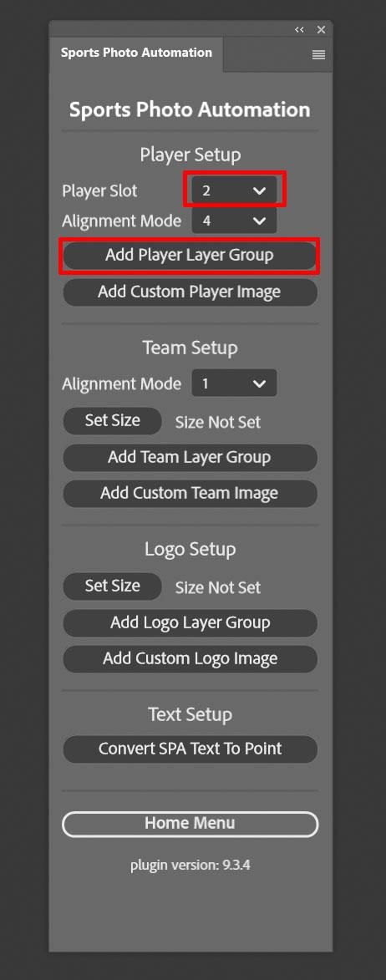Open Player Setup Alignment Mode dropdown
This screenshot has height=980, width=386.
tap(234, 221)
